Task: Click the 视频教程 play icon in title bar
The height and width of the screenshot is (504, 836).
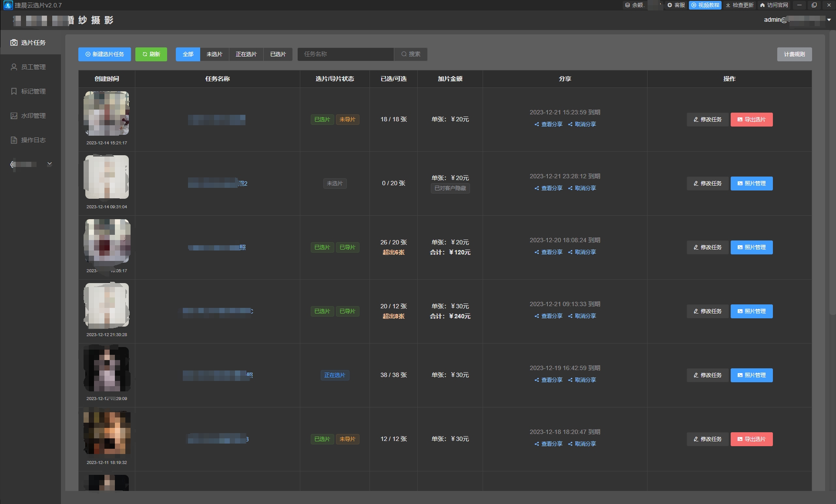Action: [694, 5]
